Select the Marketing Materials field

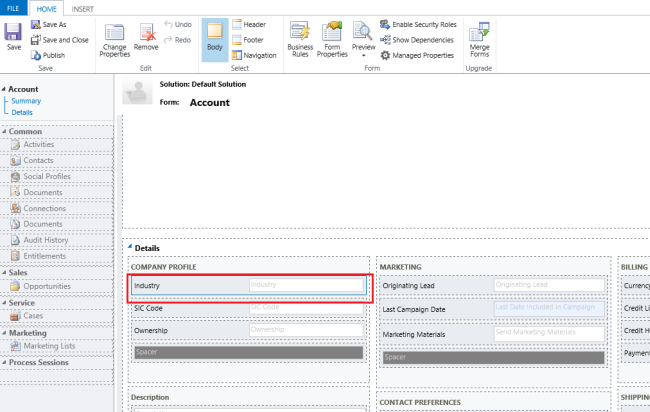pos(493,334)
